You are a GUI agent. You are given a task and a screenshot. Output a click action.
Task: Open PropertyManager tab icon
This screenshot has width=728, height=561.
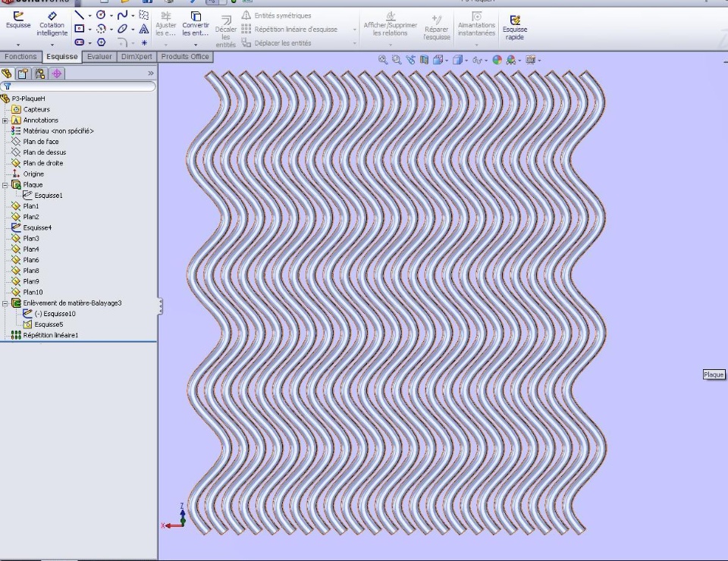pyautogui.click(x=24, y=74)
